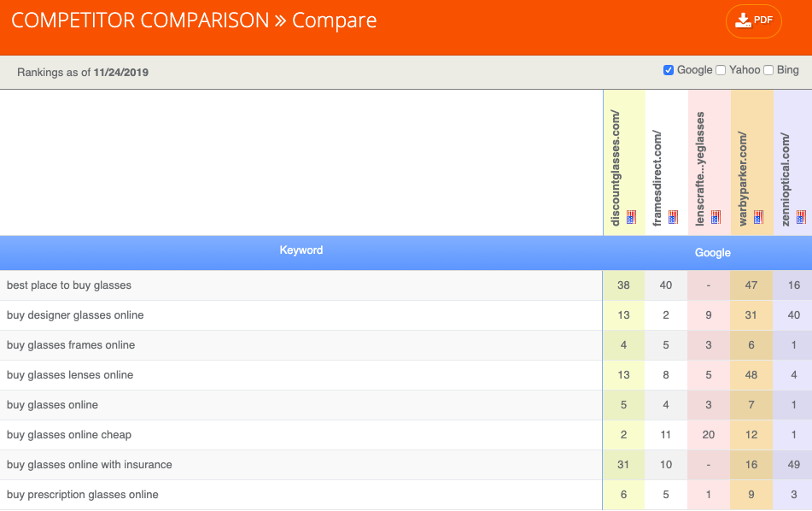Enable the Yahoo rankings checkbox

(721, 70)
